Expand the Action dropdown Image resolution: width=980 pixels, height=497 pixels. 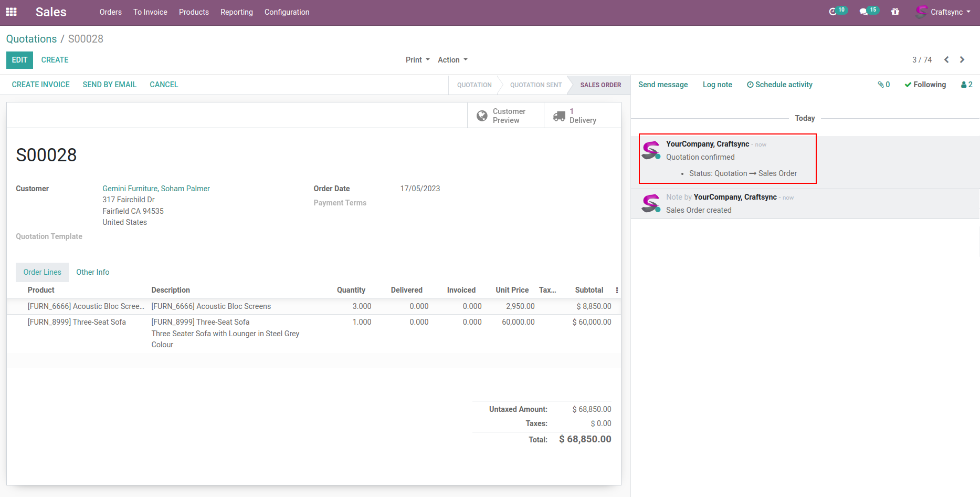(x=452, y=60)
